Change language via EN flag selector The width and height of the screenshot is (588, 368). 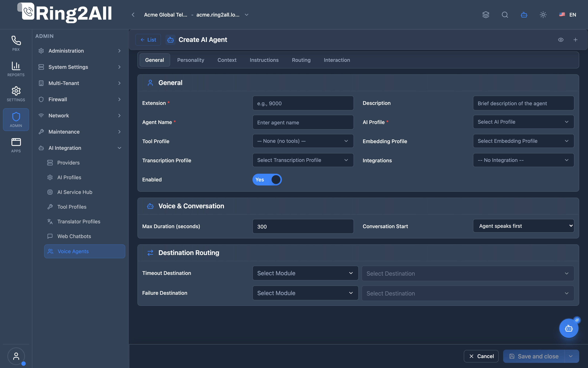click(x=568, y=15)
